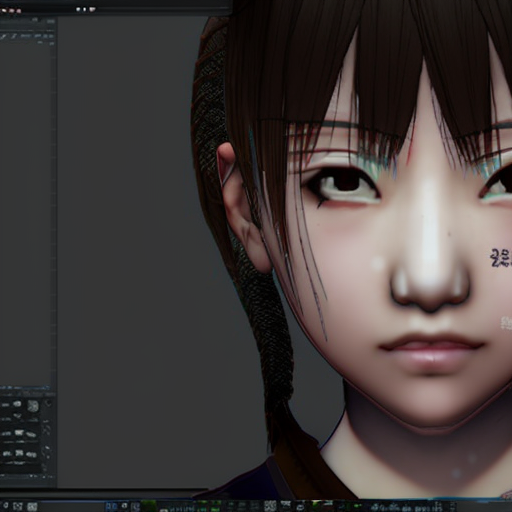
Task: Click the first icon at bottom-left of status bar
Action: click(x=6, y=506)
